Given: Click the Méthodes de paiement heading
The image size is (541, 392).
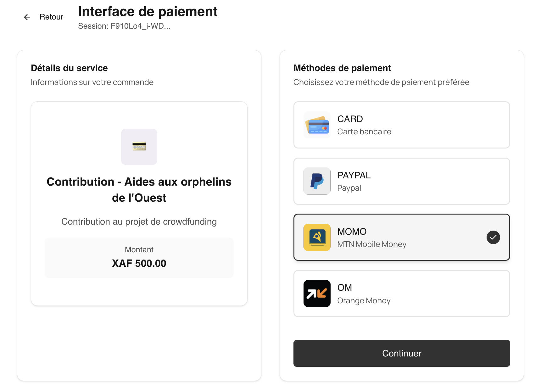Looking at the screenshot, I should coord(342,68).
